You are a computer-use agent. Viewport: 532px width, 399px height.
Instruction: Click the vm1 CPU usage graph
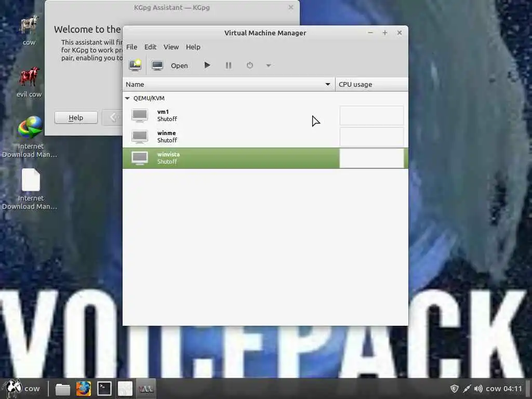click(371, 115)
